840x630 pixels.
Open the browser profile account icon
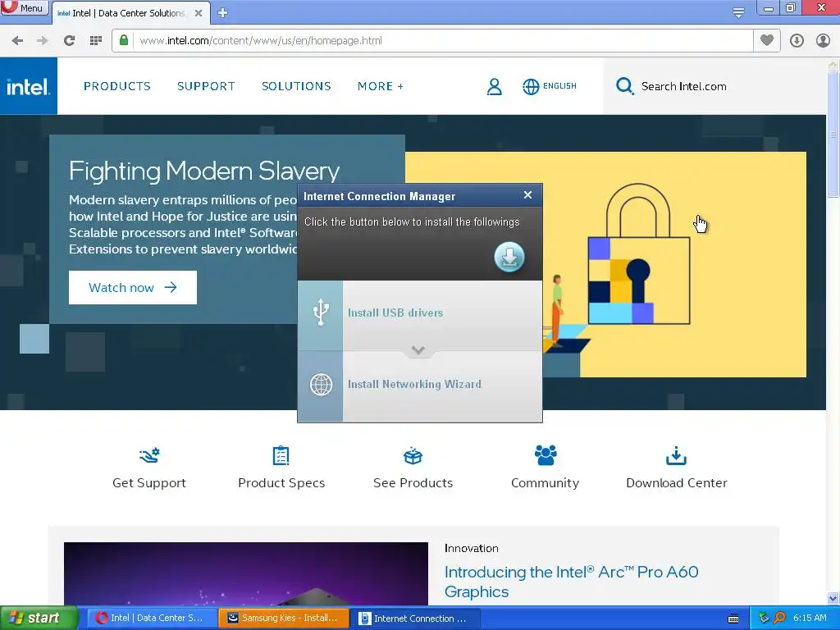pyautogui.click(x=823, y=41)
